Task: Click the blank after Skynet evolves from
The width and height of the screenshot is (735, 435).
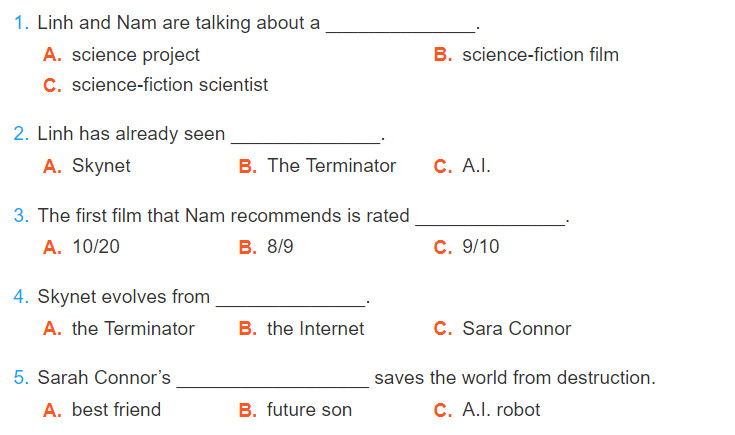Action: coord(291,300)
